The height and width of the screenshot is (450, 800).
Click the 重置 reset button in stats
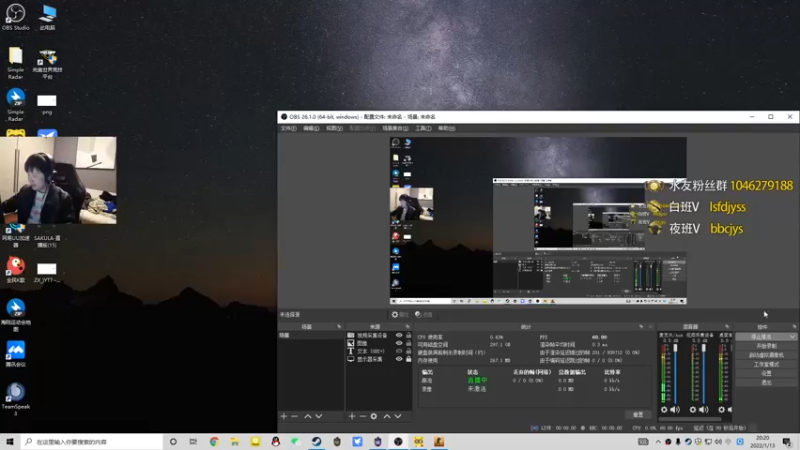point(638,415)
